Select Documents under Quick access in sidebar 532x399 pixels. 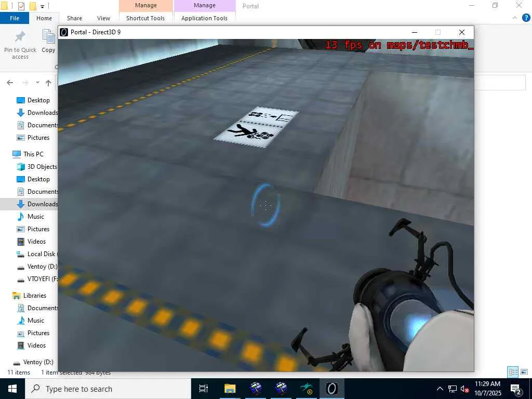(37, 125)
